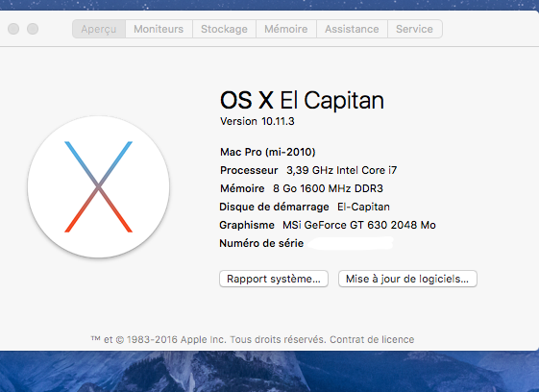Click the Version 10.11.3 text
The image size is (539, 392).
(257, 121)
